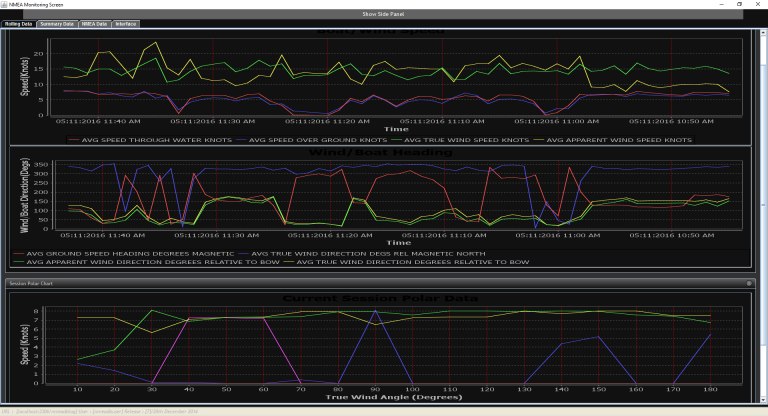Click the NMEA Monitoring Screen window title
768x416 pixels.
(x=36, y=4)
